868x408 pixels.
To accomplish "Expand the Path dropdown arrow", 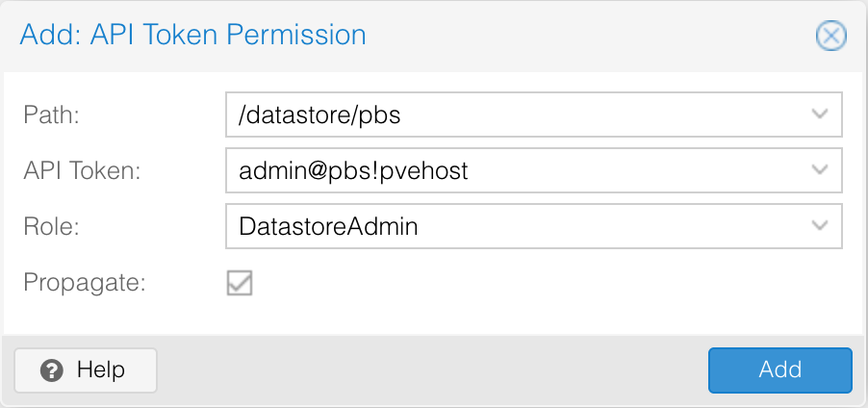I will (820, 115).
